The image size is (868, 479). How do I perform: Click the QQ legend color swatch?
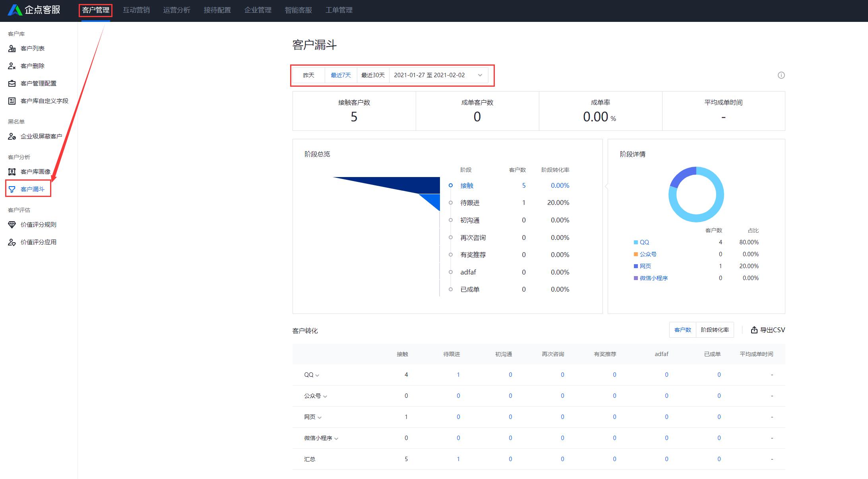point(635,242)
